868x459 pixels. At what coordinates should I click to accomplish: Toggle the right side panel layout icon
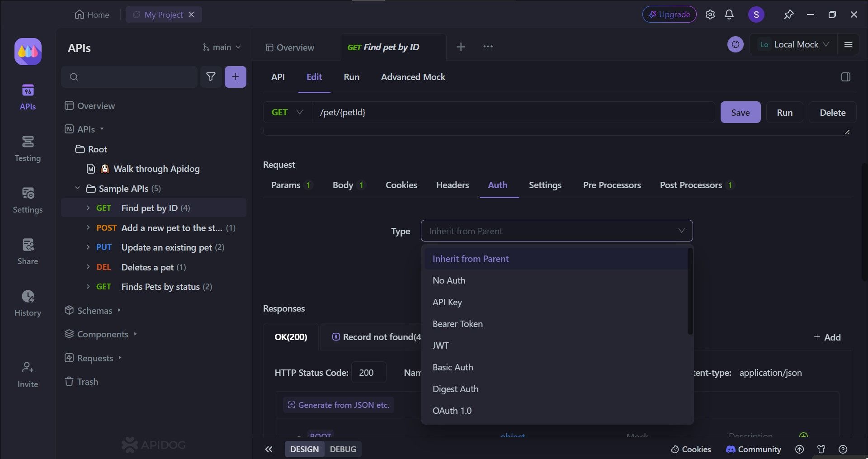(x=845, y=77)
